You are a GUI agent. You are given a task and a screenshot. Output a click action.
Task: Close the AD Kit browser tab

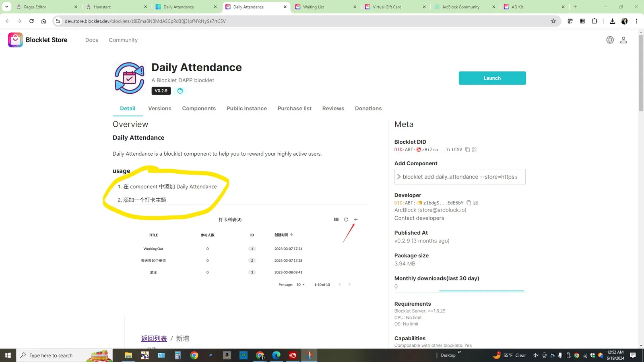click(563, 7)
